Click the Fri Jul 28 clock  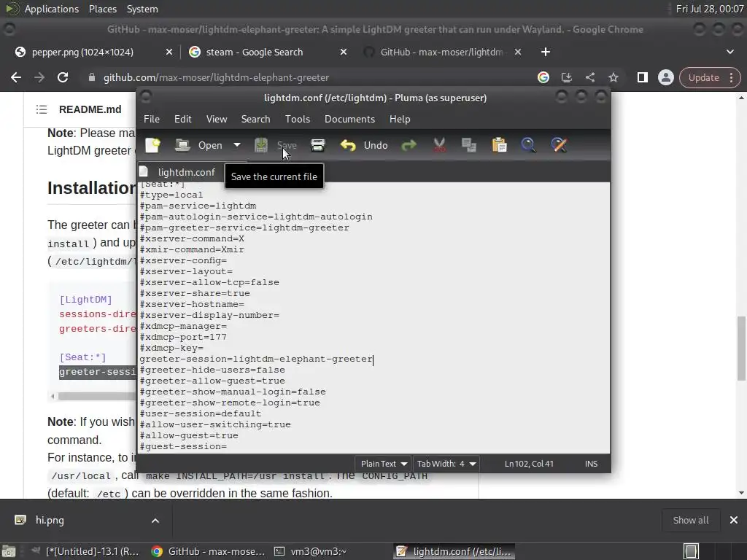pos(709,9)
